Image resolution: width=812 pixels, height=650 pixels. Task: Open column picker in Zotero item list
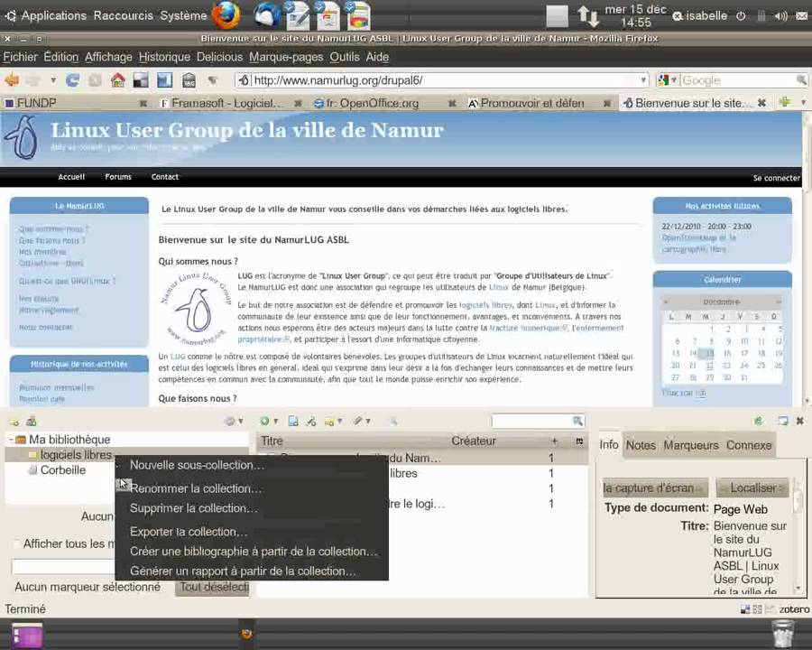[x=579, y=441]
